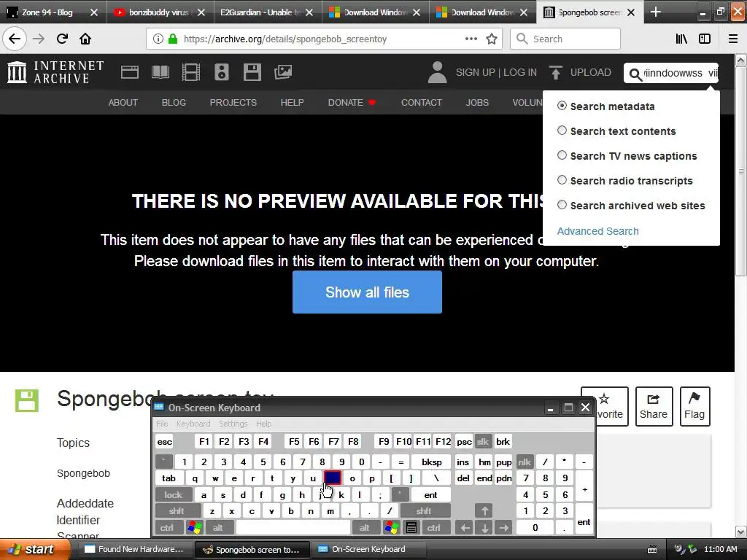Click the esc key on On-Screen Keyboard

click(164, 441)
